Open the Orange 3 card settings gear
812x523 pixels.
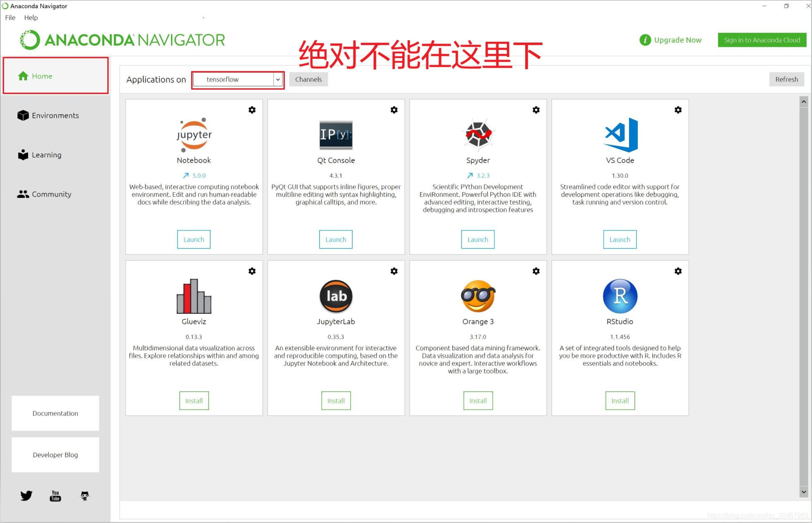[x=536, y=271]
